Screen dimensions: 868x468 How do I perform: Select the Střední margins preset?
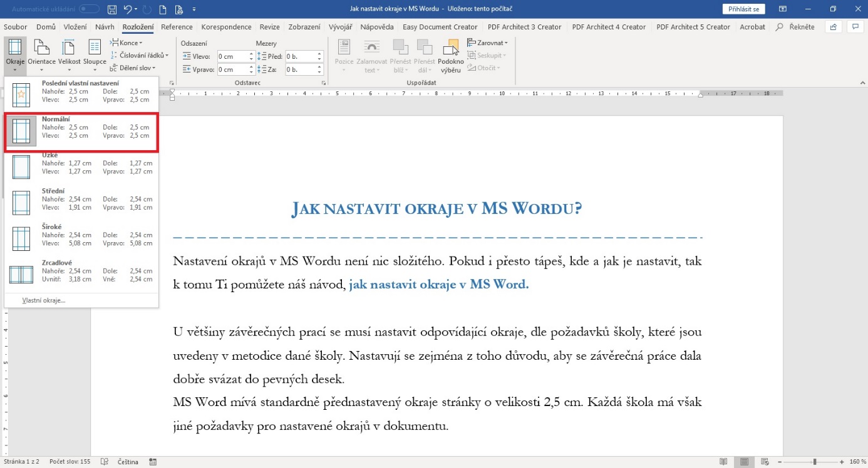pos(81,203)
